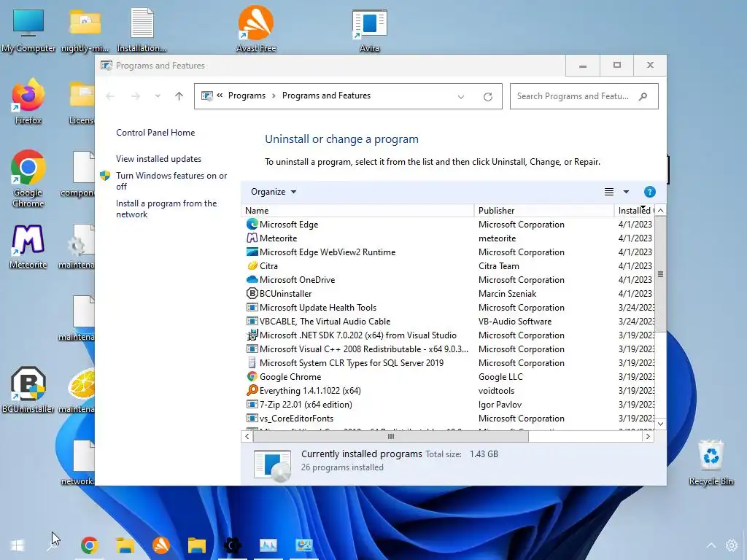
Task: Open Install a program from the network
Action: tap(166, 209)
